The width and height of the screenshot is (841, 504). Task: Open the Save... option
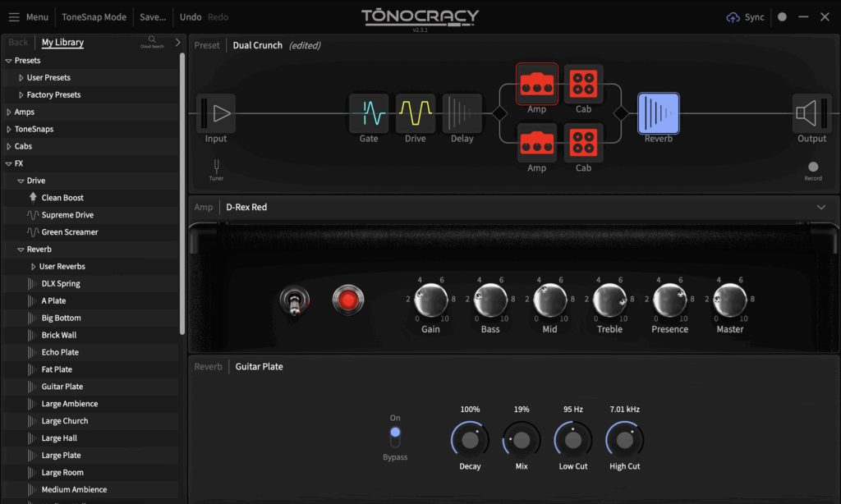153,17
